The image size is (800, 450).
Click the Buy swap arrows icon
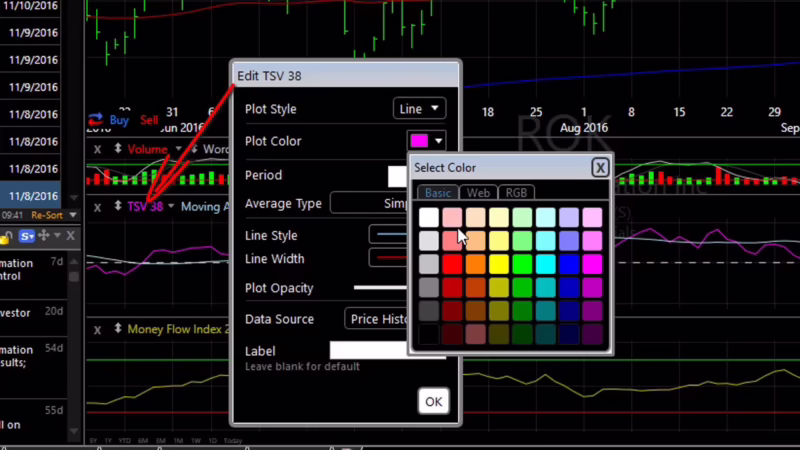pos(96,120)
